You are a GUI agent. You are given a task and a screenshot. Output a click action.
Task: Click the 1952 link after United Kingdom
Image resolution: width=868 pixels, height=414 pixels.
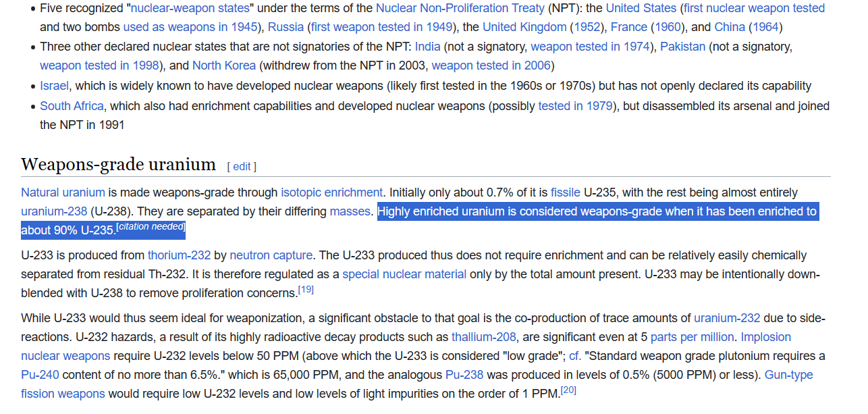coord(589,27)
